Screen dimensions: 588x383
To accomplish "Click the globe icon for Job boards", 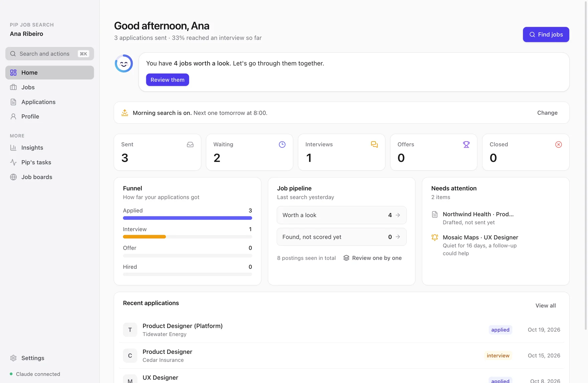I will [x=13, y=177].
